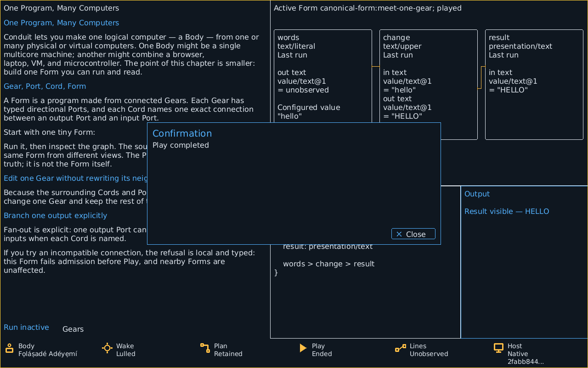Click the Plan Retained branch icon
The height and width of the screenshot is (368, 588).
pyautogui.click(x=205, y=348)
